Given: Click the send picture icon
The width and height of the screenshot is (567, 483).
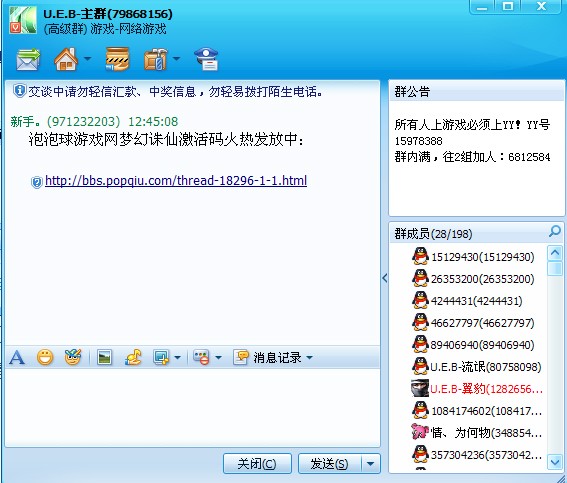Looking at the screenshot, I should (104, 357).
